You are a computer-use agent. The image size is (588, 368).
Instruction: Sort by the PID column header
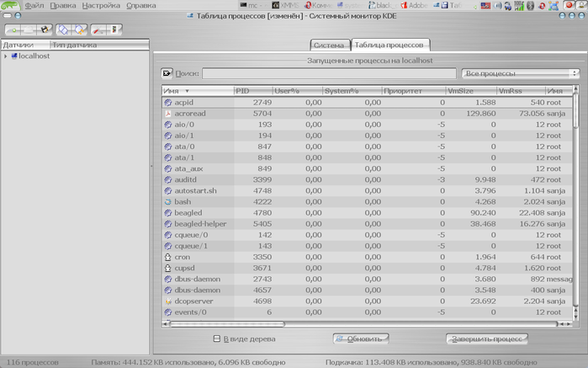coord(253,91)
